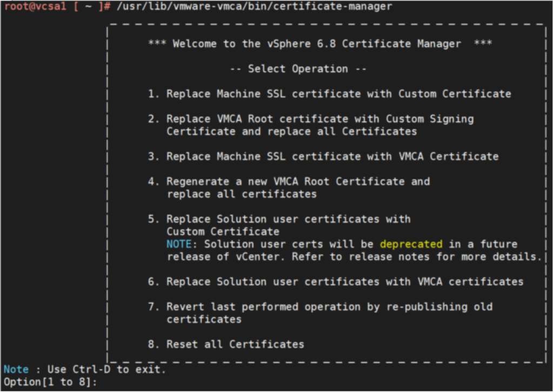Click the Welcome to vSphere Certificate Manager header
553x392 pixels.
point(320,44)
